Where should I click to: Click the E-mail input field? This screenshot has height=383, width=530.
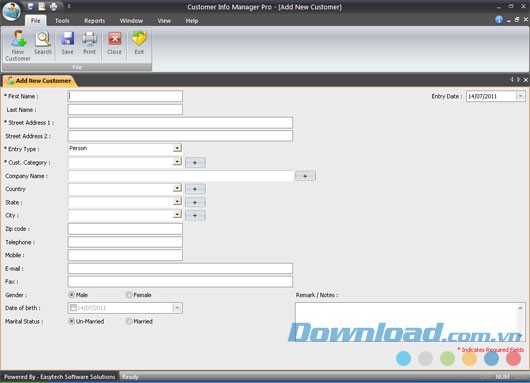(x=180, y=268)
